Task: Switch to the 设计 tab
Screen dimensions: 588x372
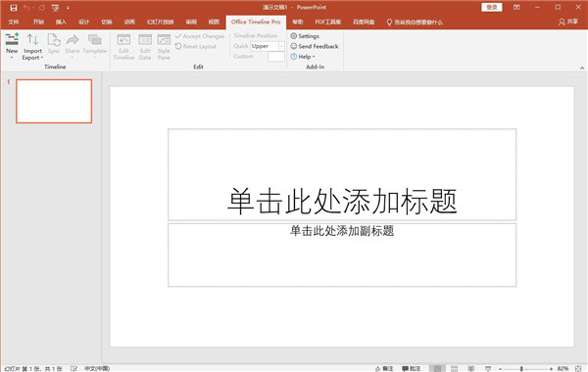Action: point(84,23)
